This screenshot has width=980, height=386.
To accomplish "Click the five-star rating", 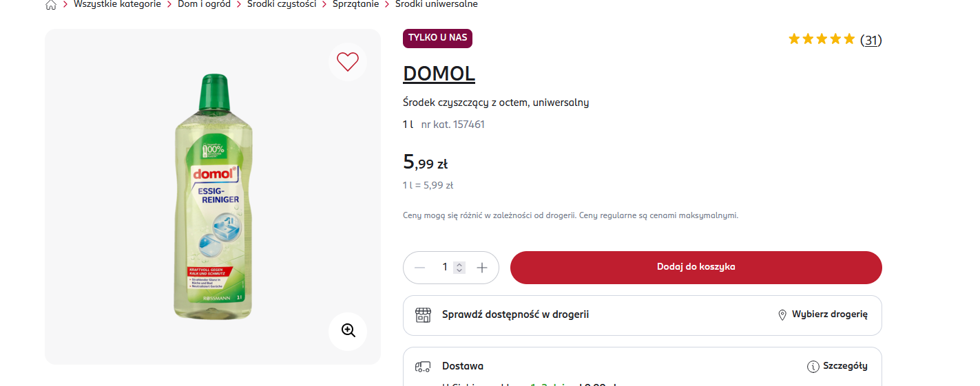I will coord(822,39).
